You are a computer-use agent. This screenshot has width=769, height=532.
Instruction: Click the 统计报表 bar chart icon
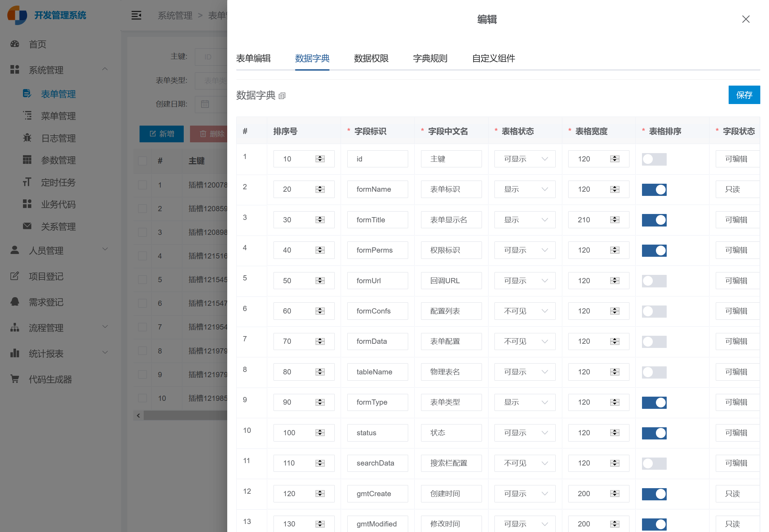tap(15, 353)
